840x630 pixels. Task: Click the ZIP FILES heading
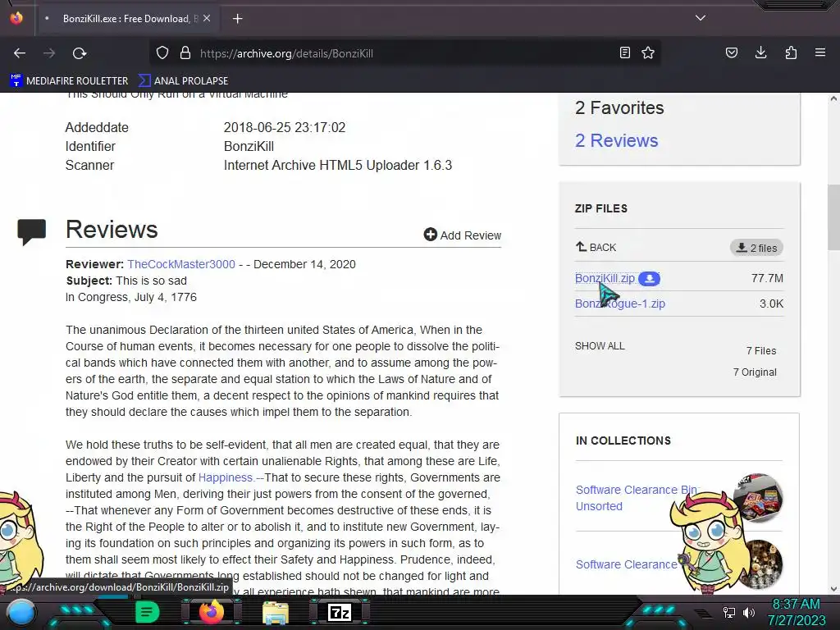601,208
